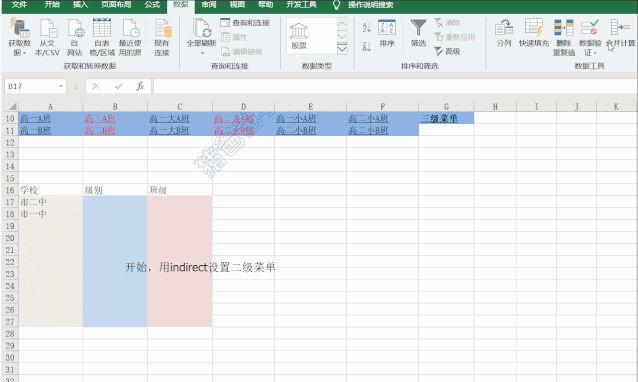
Task: Switch to Review (审阅) tab
Action: 209,5
